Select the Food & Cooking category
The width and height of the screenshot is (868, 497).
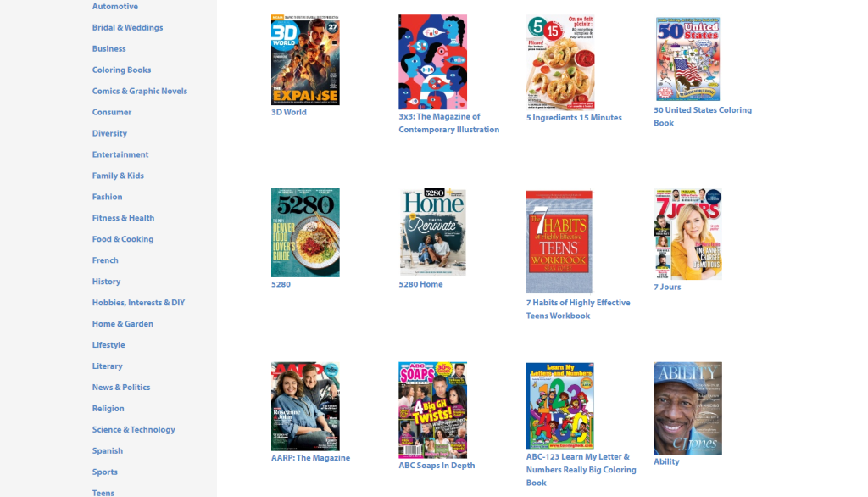123,239
